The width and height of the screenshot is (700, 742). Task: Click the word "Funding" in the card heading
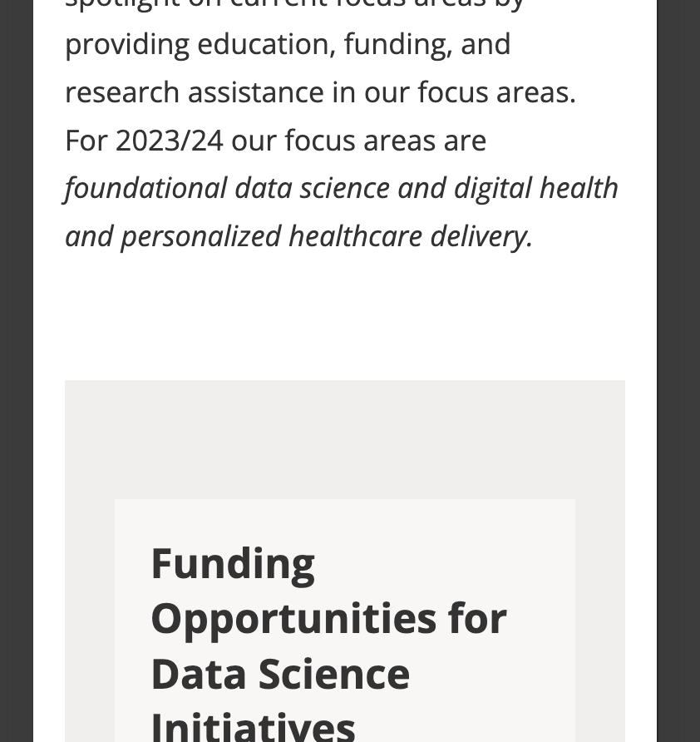tap(233, 563)
